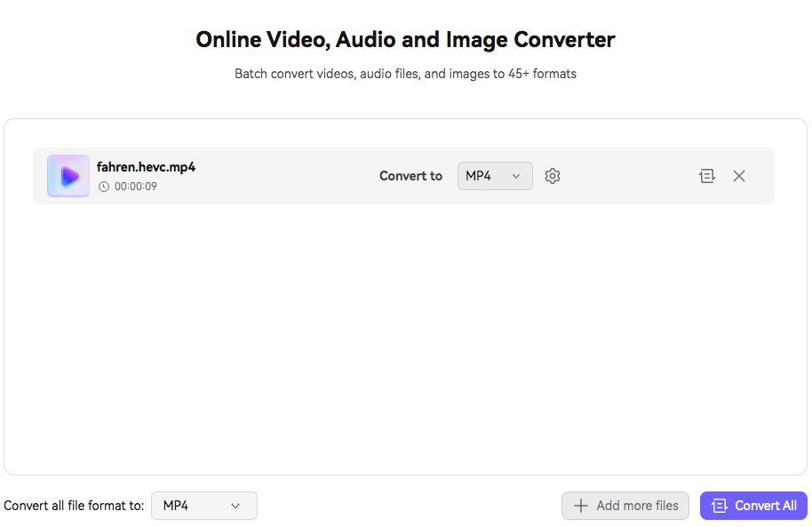The width and height of the screenshot is (812, 527).
Task: Open settings gear for fahren.hevc.mp4
Action: pyautogui.click(x=553, y=176)
